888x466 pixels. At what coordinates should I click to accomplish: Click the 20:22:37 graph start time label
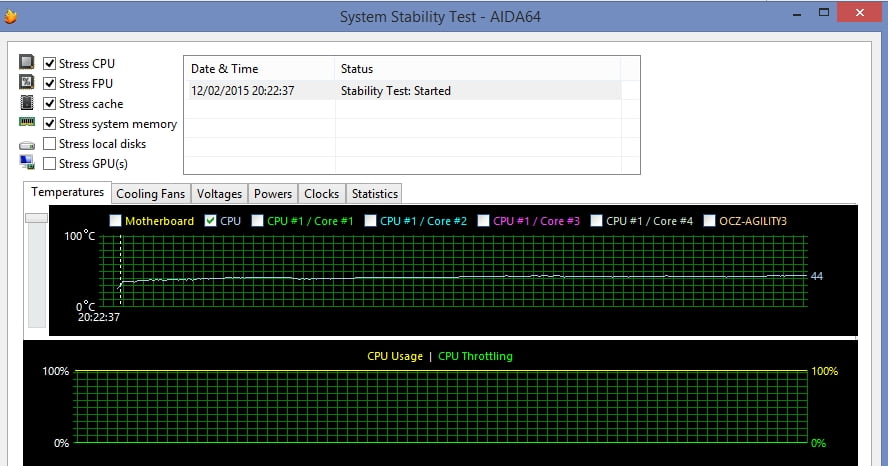[x=99, y=317]
